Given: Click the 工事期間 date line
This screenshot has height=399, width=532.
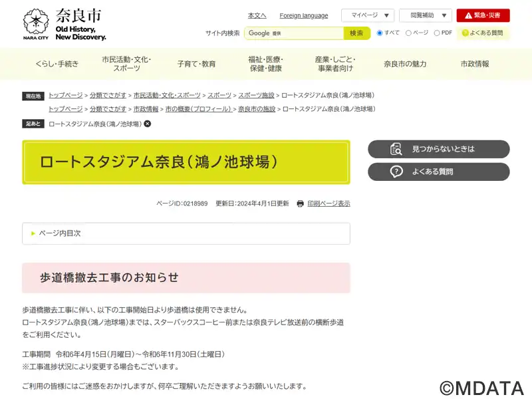Looking at the screenshot, I should coord(123,354).
